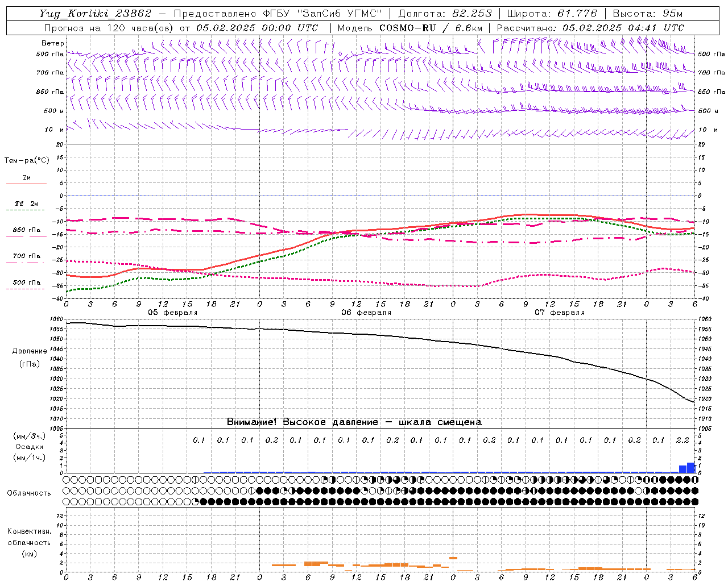Click the Внимание! Высокое давление warning text
Image resolution: width=728 pixels, height=582 pixels.
(354, 422)
